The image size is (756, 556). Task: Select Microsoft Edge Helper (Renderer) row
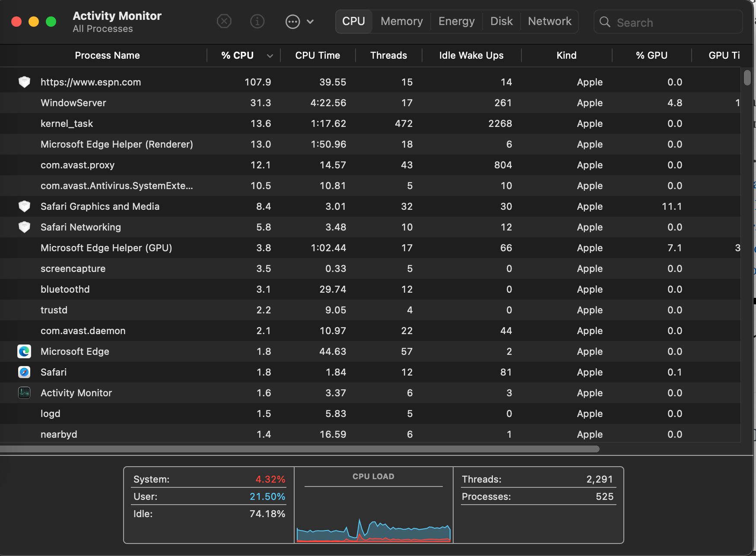(x=370, y=144)
